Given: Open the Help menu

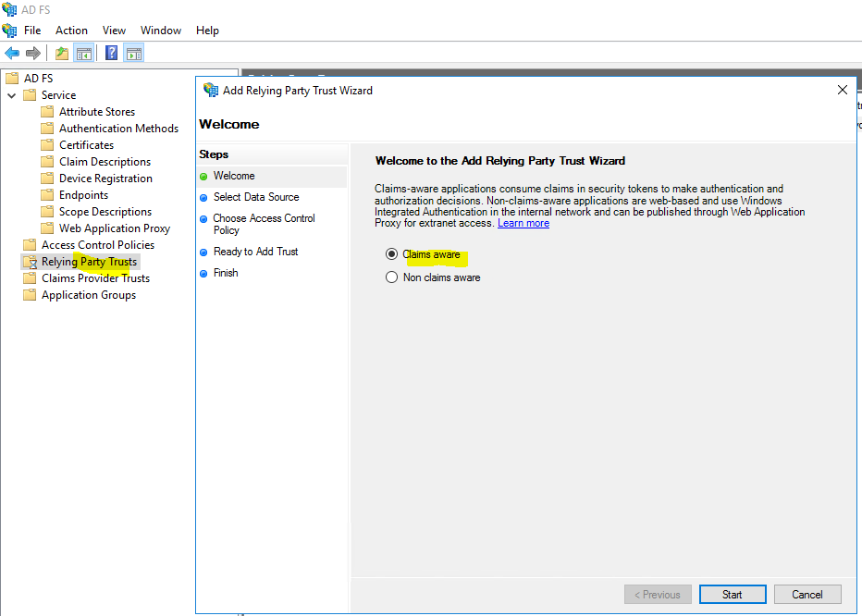Looking at the screenshot, I should [x=207, y=31].
